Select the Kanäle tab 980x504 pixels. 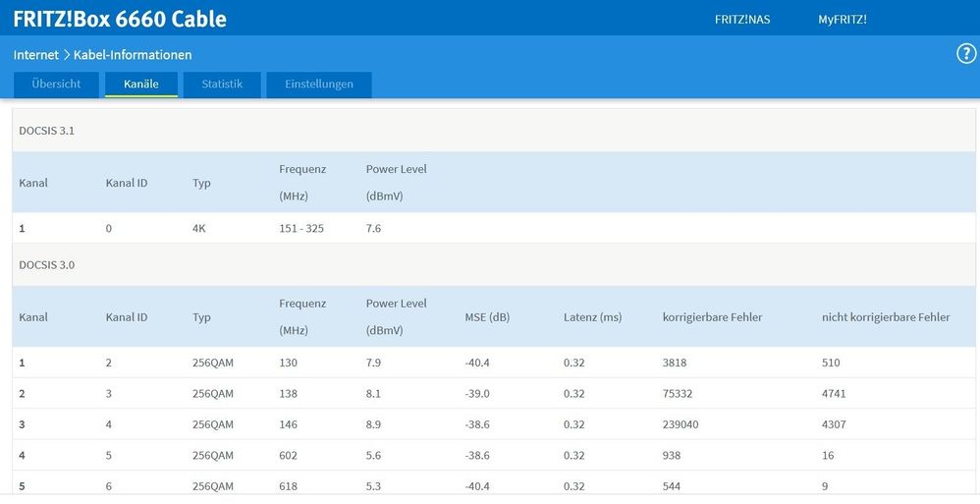point(141,84)
